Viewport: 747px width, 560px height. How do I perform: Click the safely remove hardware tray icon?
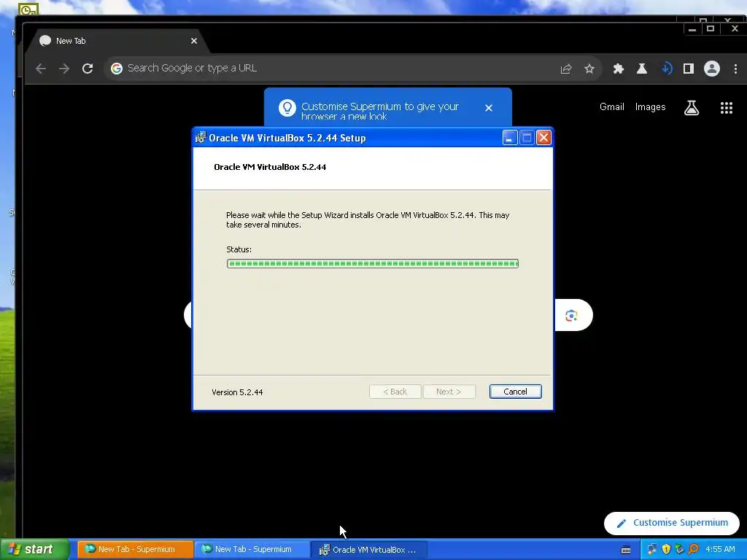click(680, 550)
